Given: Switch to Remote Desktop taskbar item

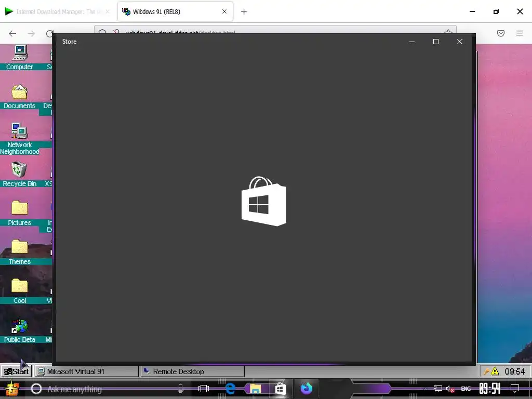Looking at the screenshot, I should tap(192, 371).
